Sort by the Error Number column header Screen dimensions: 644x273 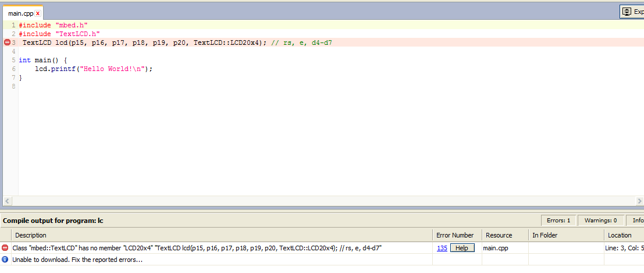tap(455, 235)
